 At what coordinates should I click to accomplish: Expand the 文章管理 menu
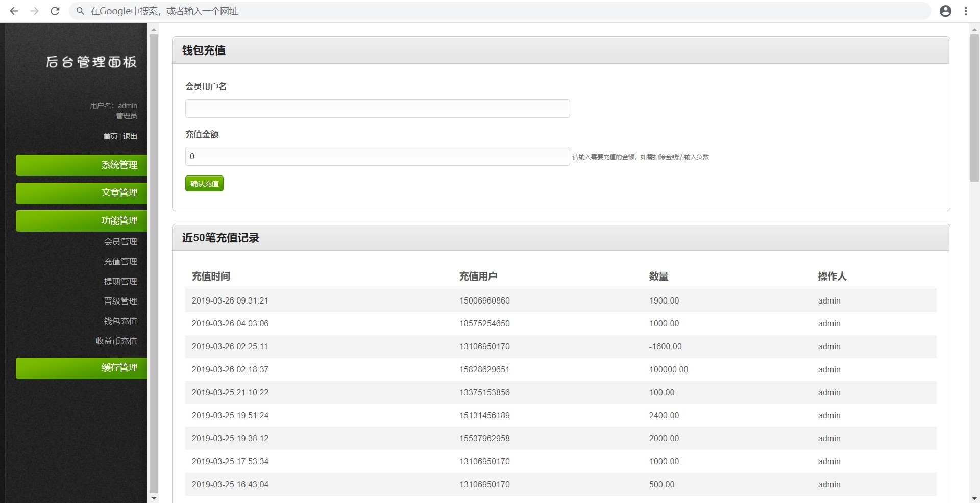82,193
